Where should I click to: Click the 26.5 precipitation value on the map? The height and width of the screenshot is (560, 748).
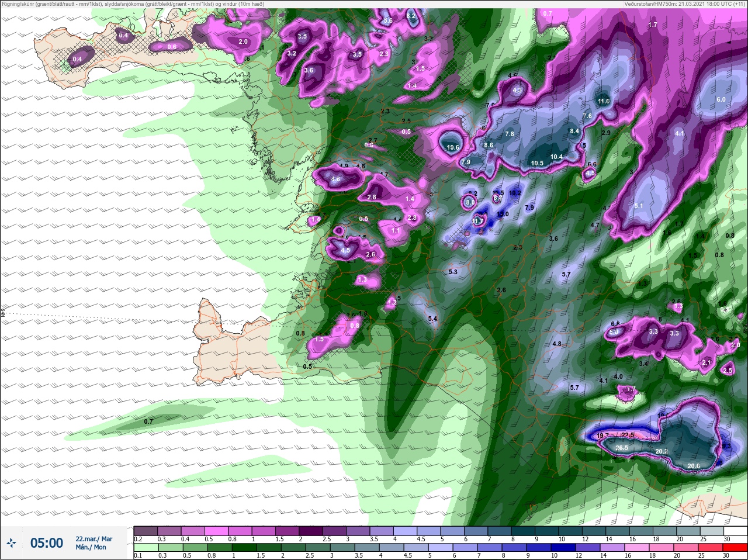pos(622,448)
